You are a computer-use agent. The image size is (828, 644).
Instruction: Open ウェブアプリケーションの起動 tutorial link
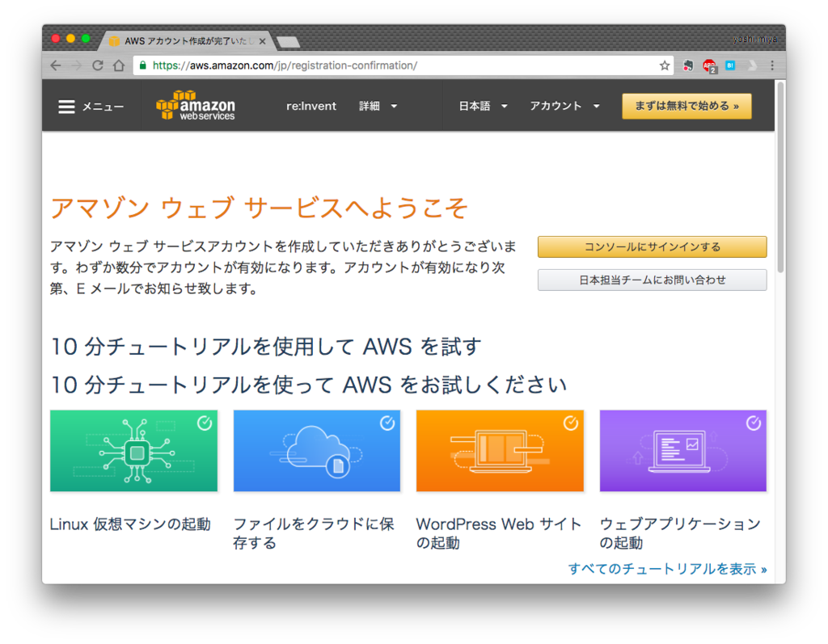click(680, 533)
